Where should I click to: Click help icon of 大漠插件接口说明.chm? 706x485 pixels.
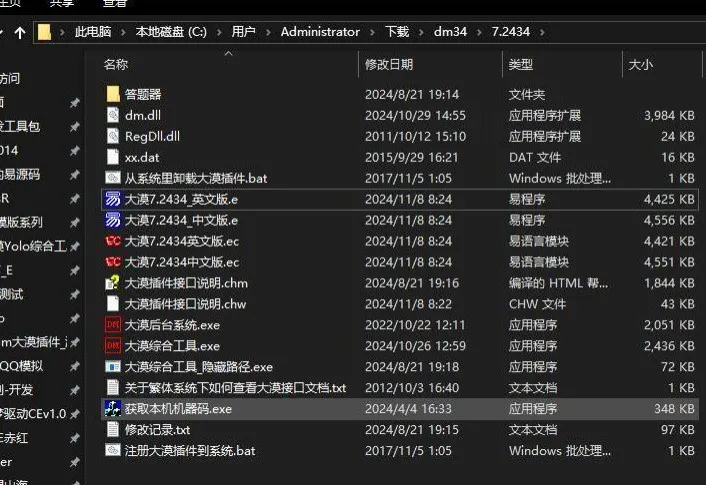113,282
